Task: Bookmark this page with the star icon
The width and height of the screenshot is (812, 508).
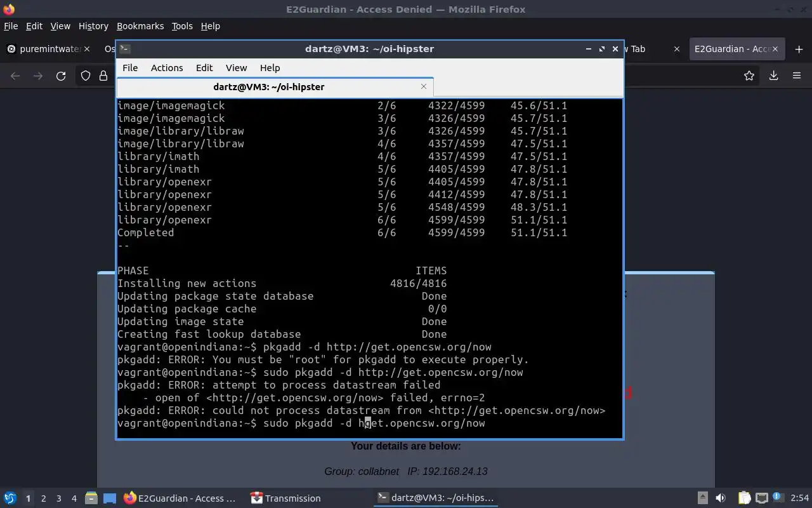Action: point(749,76)
